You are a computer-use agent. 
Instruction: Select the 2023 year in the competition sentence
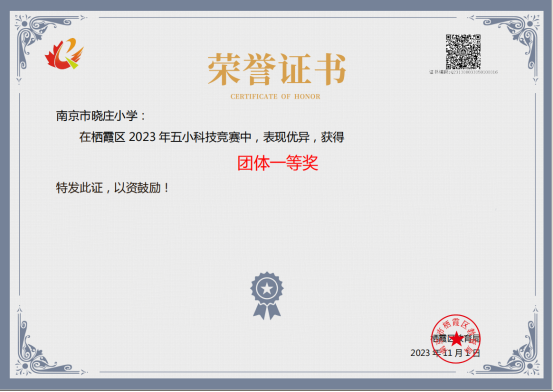tap(142, 137)
